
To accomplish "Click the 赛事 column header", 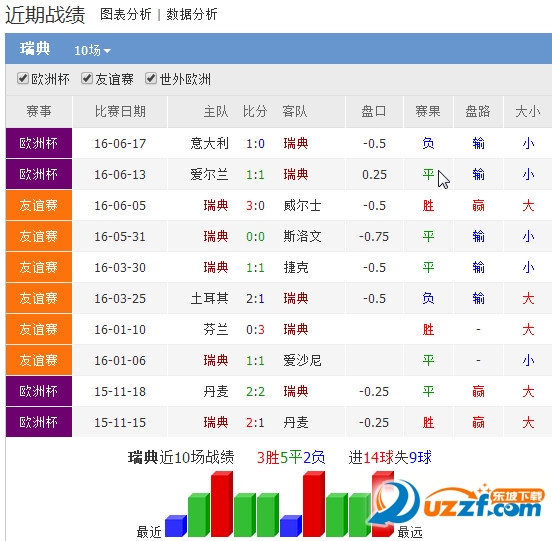I will [39, 111].
